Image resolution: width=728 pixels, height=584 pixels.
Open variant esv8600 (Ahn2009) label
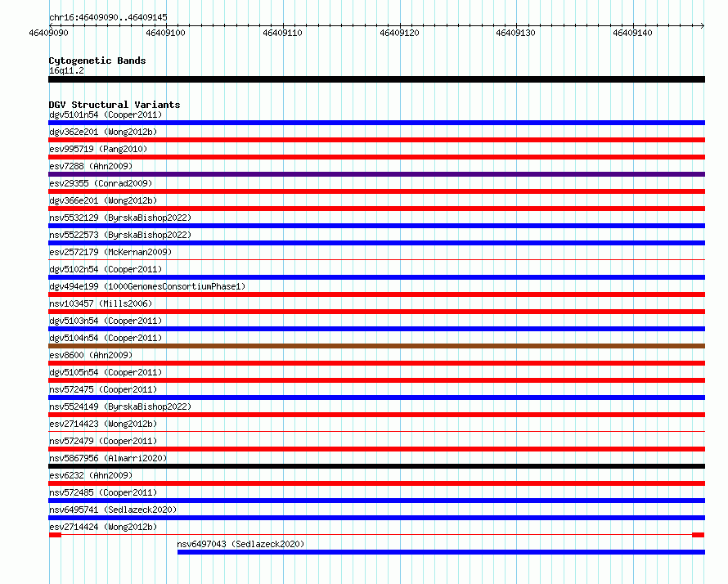point(91,355)
